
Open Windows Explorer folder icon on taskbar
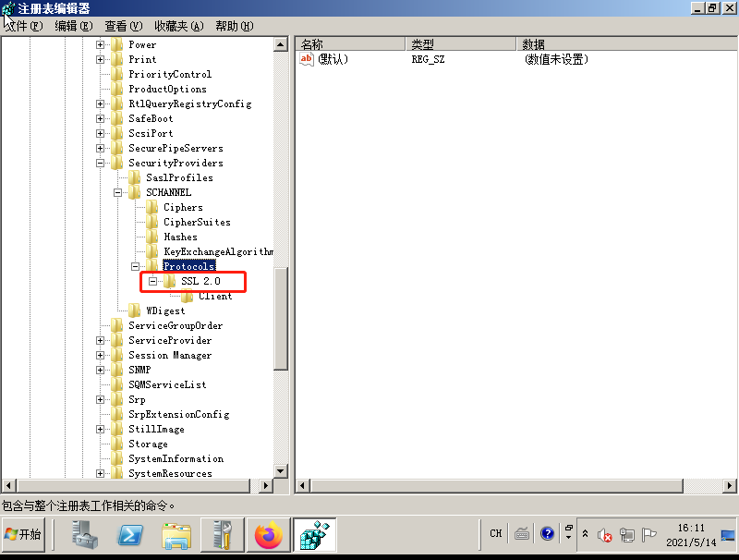point(176,534)
